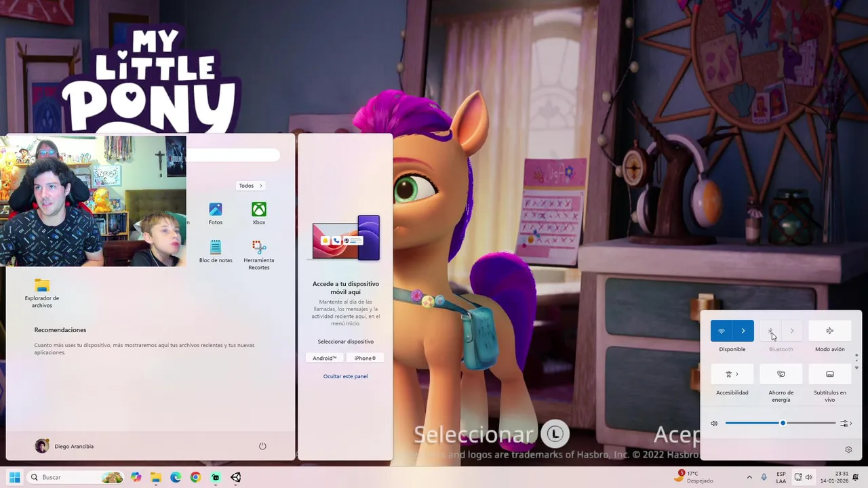The image size is (868, 488).
Task: Go to next quick settings page arrow
Action: (x=856, y=368)
